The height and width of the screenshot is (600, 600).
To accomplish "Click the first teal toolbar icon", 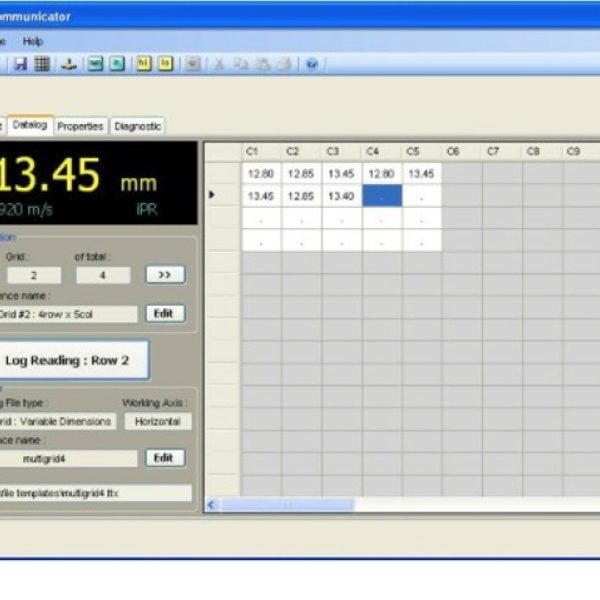I will click(x=95, y=64).
